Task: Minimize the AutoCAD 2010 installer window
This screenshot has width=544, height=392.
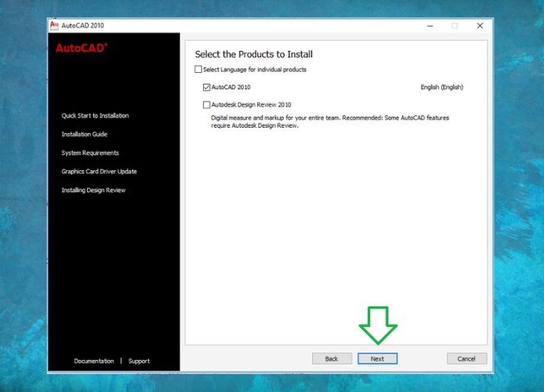Action: pos(430,26)
